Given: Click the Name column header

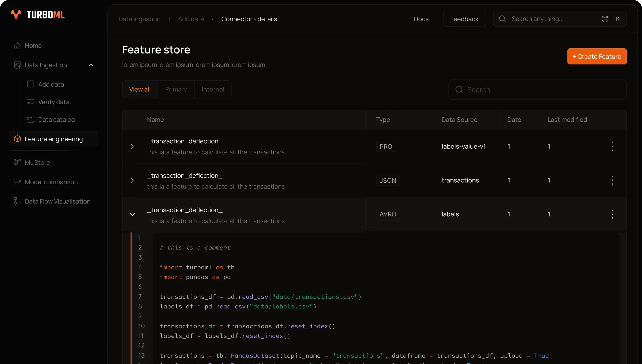Looking at the screenshot, I should click(155, 120).
